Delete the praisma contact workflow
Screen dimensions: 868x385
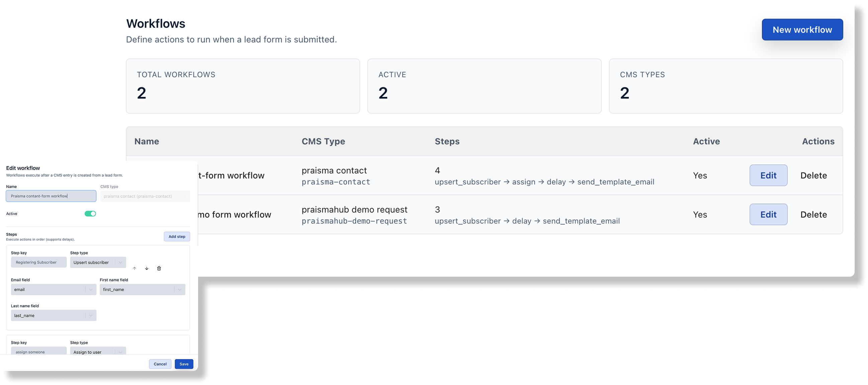pyautogui.click(x=813, y=175)
